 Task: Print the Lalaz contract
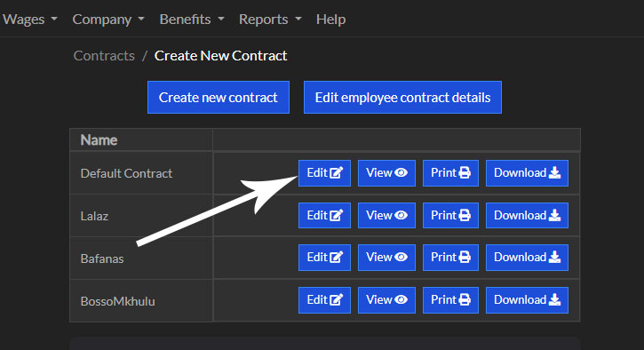450,216
